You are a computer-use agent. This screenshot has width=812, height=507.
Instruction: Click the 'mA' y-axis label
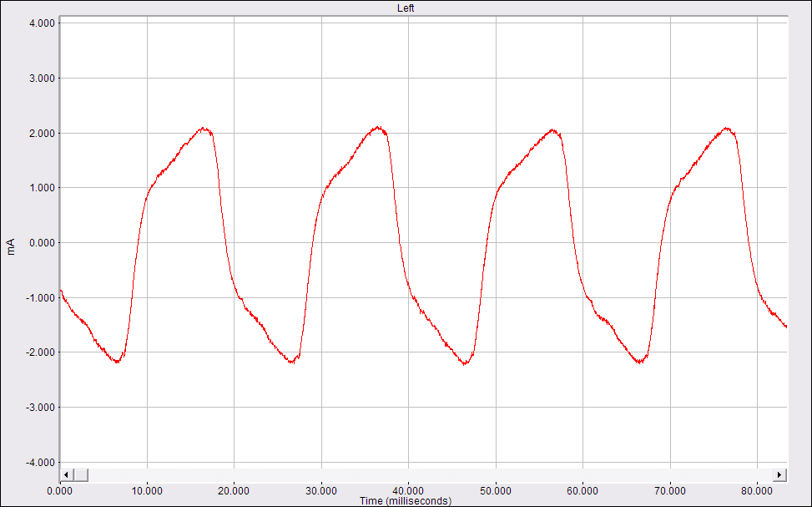click(x=11, y=246)
